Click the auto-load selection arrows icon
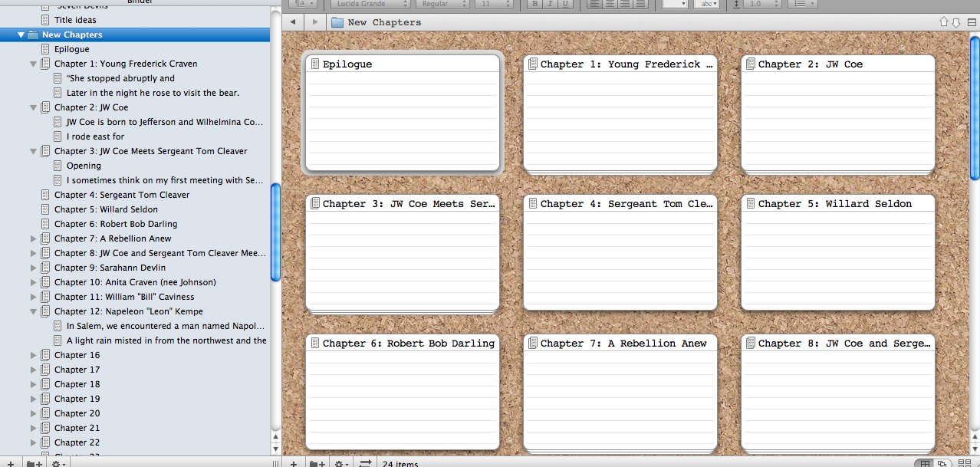 point(365,463)
